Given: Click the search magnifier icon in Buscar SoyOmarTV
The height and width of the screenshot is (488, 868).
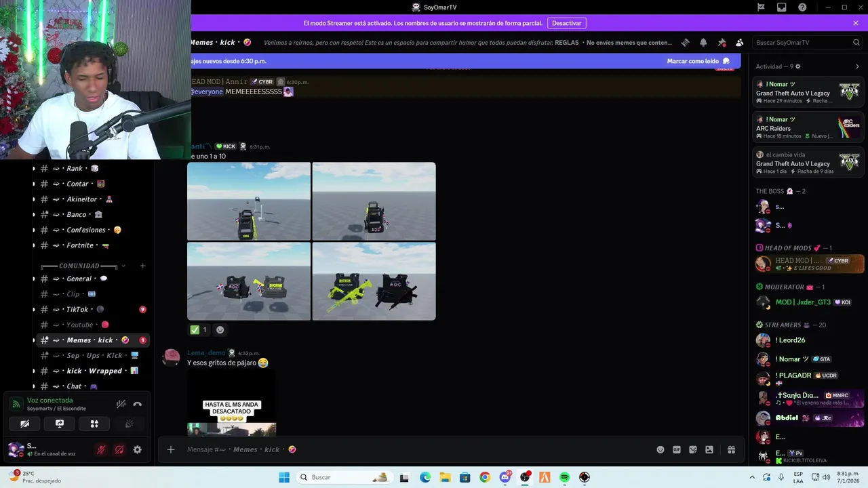Looking at the screenshot, I should pos(856,42).
